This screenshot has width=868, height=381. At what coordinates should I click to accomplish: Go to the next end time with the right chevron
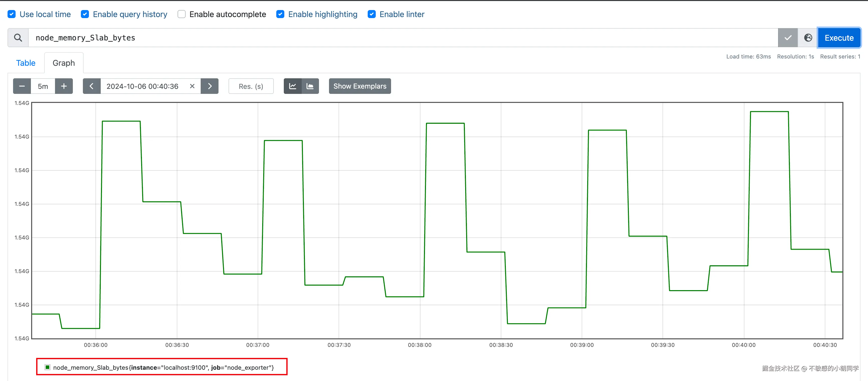point(209,86)
